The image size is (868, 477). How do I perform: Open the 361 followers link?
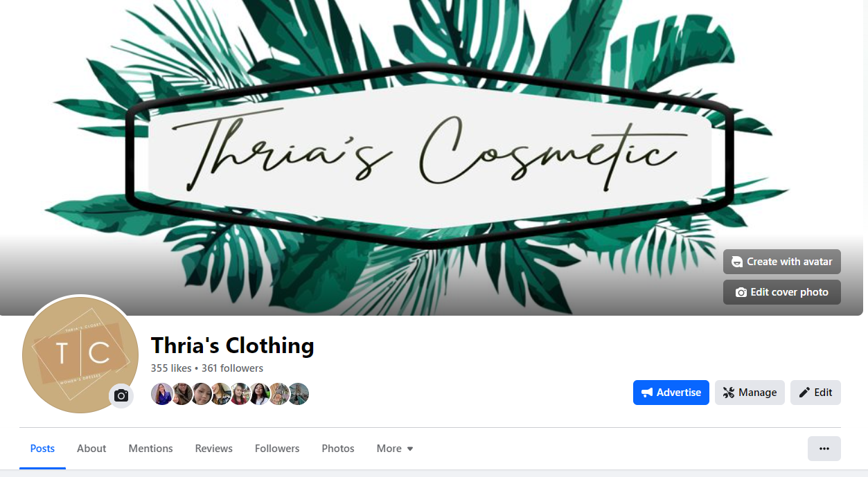[x=232, y=368]
